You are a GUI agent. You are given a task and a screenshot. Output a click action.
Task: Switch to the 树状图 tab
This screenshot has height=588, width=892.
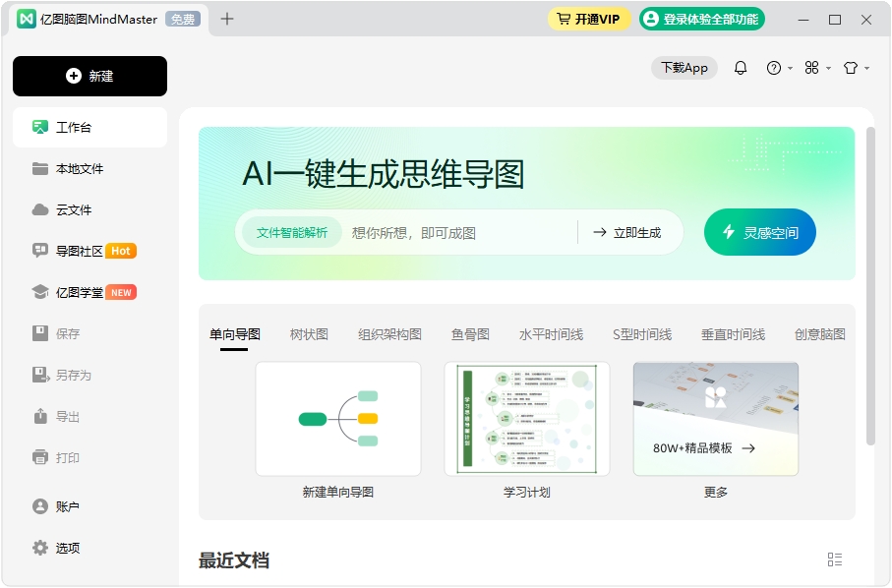(308, 333)
